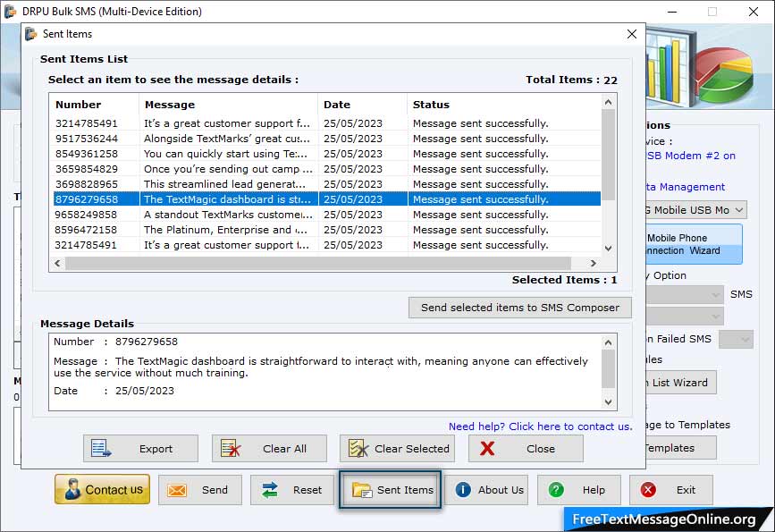Click the DRPU Bulk SMS app icon
This screenshot has height=532, width=775.
(x=10, y=11)
